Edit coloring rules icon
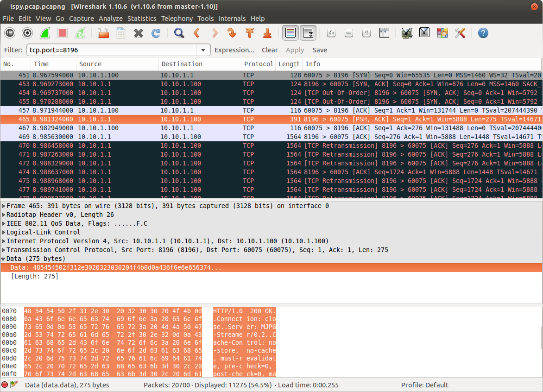This screenshot has width=543, height=392. tap(442, 33)
